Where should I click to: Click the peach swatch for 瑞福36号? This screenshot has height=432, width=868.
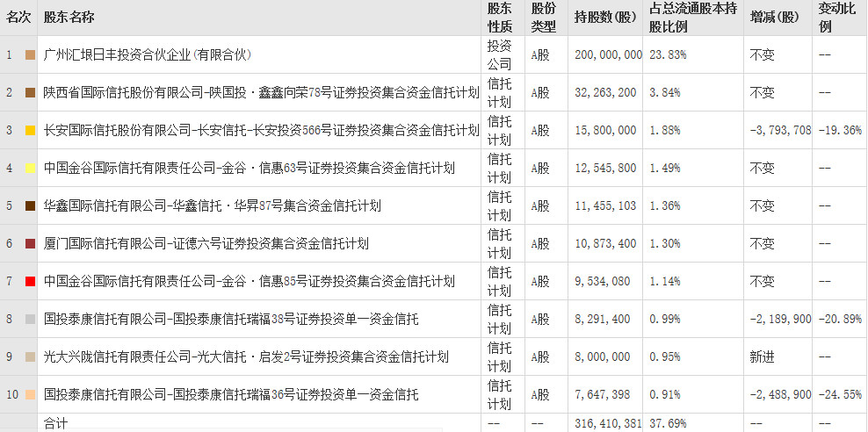click(31, 394)
